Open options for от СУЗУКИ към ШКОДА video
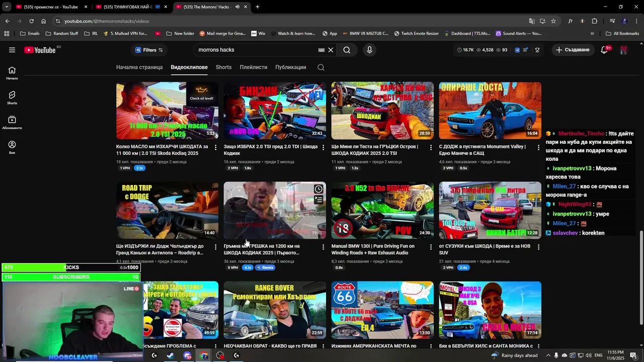The width and height of the screenshot is (644, 362). pyautogui.click(x=539, y=247)
